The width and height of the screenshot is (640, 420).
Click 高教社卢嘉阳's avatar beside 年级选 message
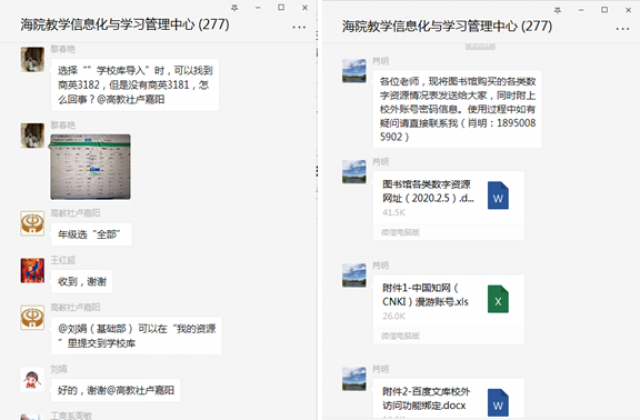pos(32,222)
